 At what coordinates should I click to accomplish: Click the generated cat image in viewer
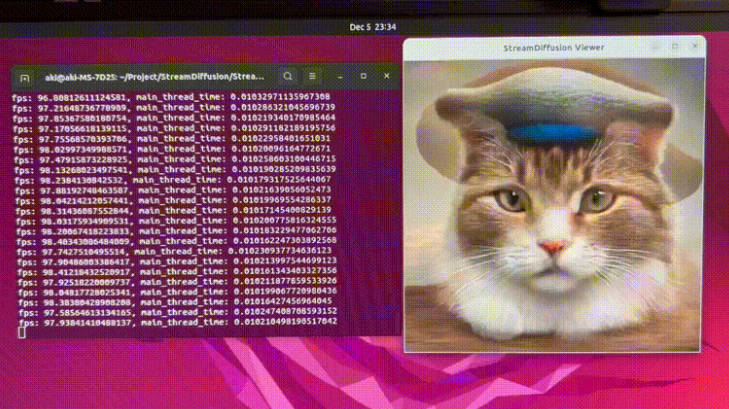point(555,200)
